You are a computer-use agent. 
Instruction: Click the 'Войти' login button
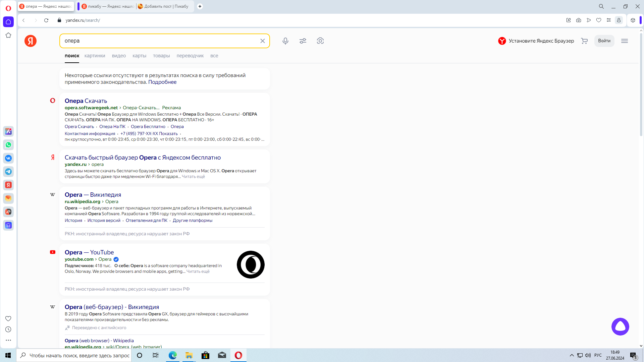point(604,41)
